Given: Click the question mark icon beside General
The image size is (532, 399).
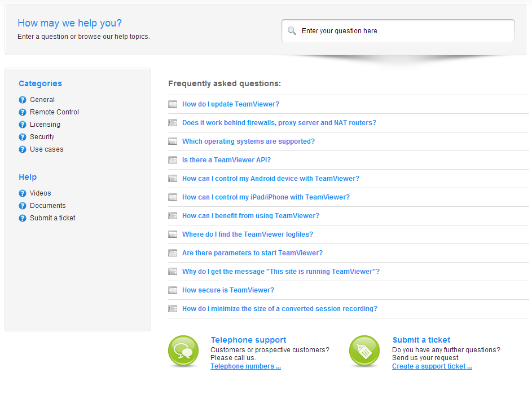Looking at the screenshot, I should [x=23, y=100].
